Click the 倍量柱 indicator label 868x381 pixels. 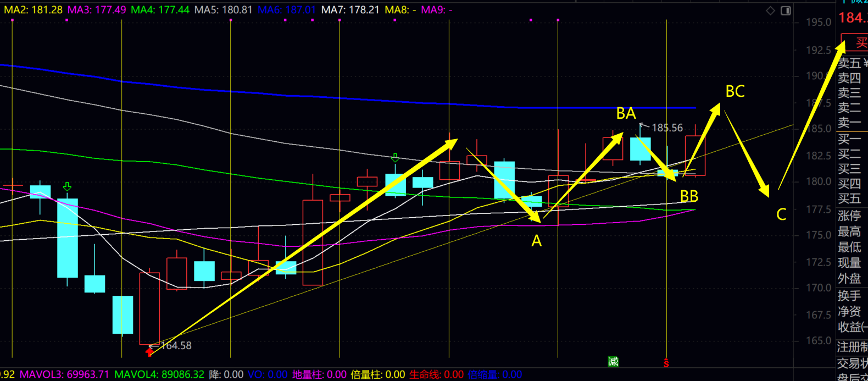[x=377, y=374]
